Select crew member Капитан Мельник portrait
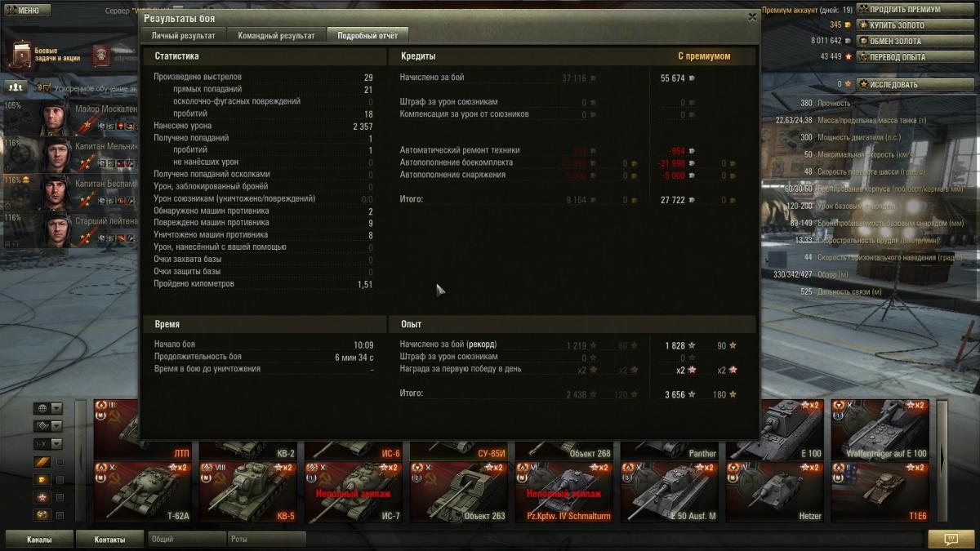The width and height of the screenshot is (980, 551). pos(54,154)
